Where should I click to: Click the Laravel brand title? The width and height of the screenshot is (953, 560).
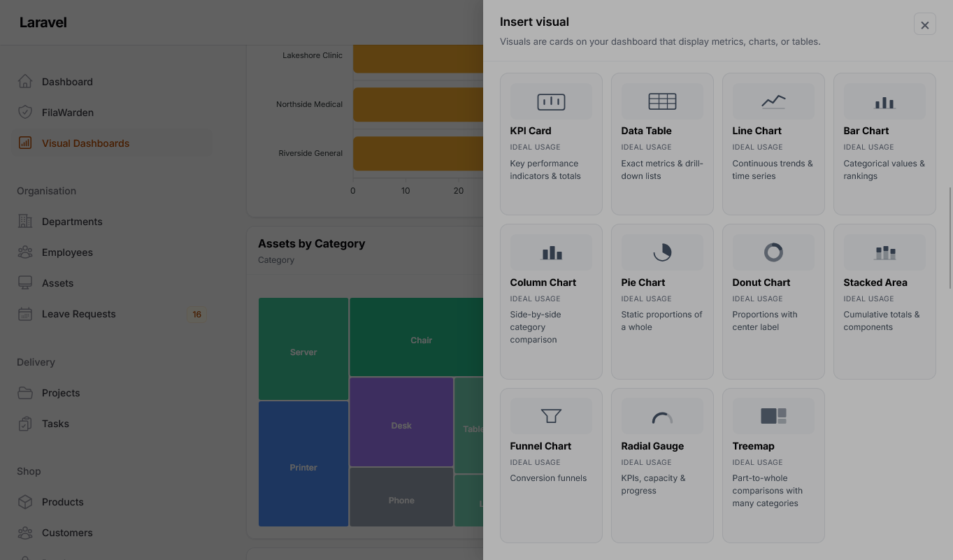tap(43, 22)
